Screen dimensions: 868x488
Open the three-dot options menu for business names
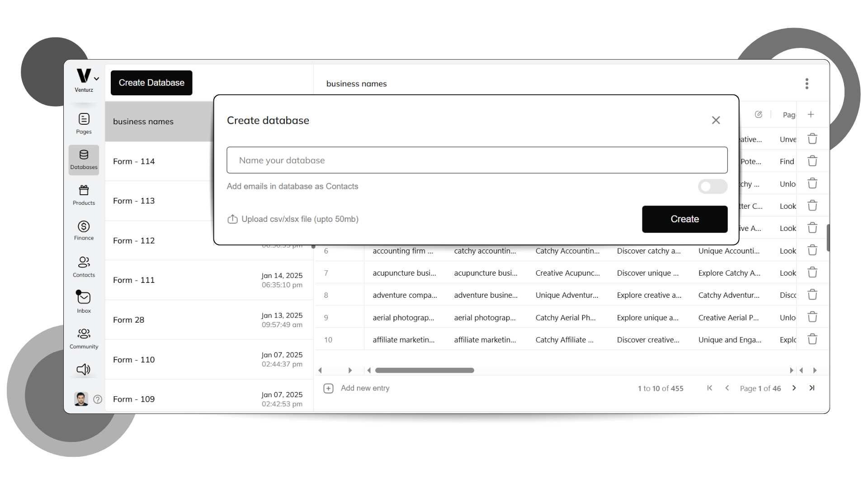(x=807, y=84)
